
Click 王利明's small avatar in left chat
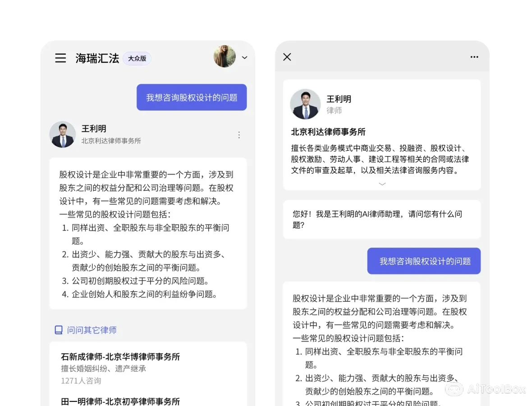62,134
